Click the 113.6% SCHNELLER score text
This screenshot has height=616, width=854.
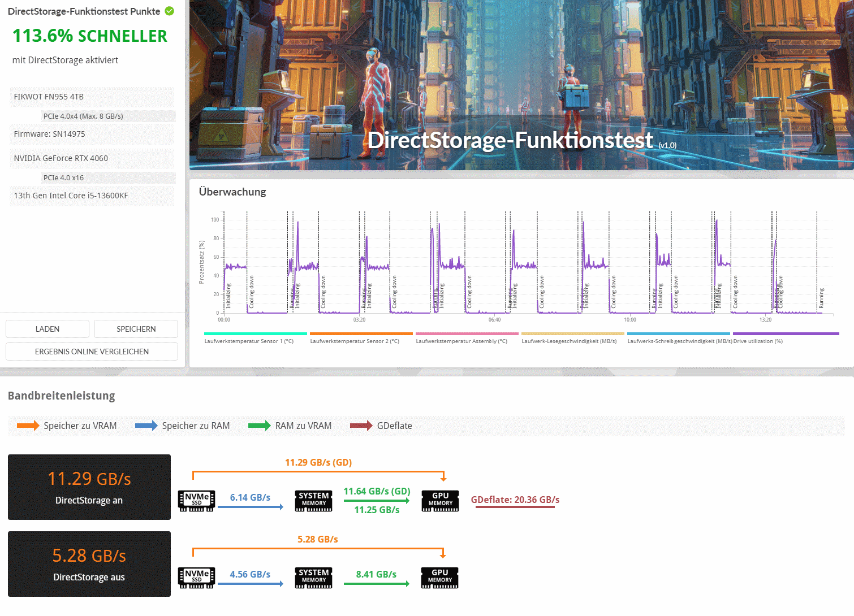point(90,36)
